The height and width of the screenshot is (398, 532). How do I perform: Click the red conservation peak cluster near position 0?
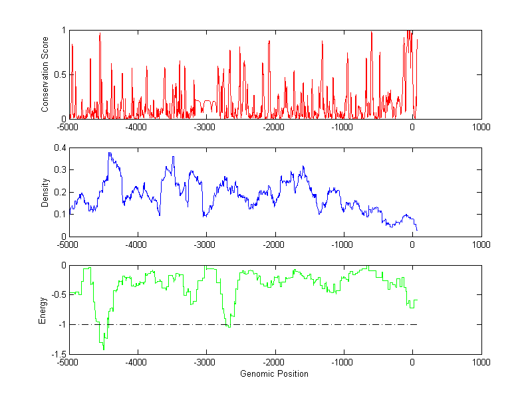[410, 40]
